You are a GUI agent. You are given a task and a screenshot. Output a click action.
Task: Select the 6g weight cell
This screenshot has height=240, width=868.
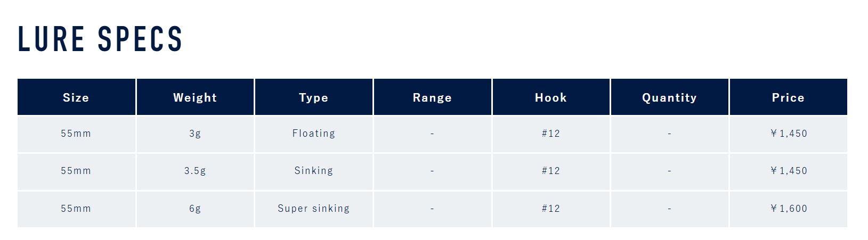click(x=195, y=209)
